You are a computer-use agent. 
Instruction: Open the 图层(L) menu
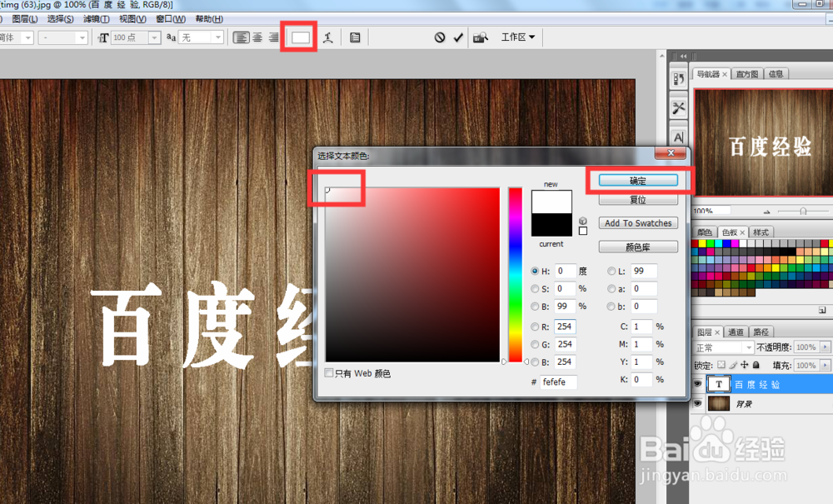[x=24, y=19]
